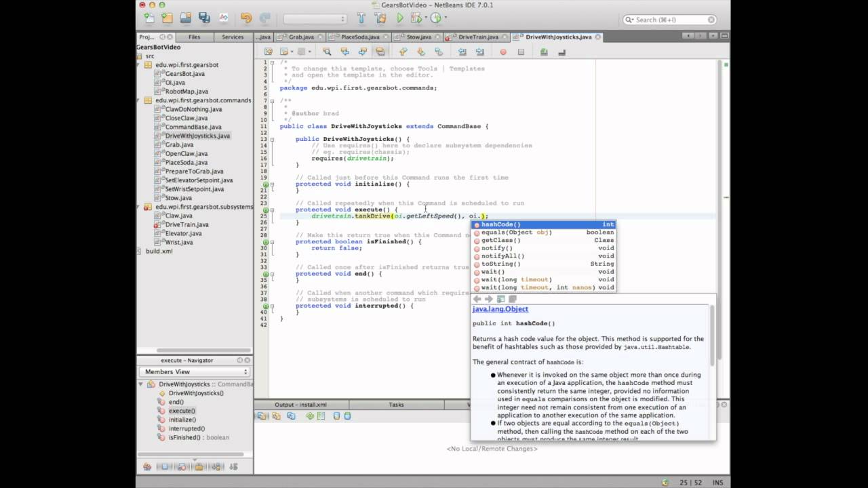Click the Last Edit icon in editor toolbar
The image size is (868, 488).
point(269,52)
